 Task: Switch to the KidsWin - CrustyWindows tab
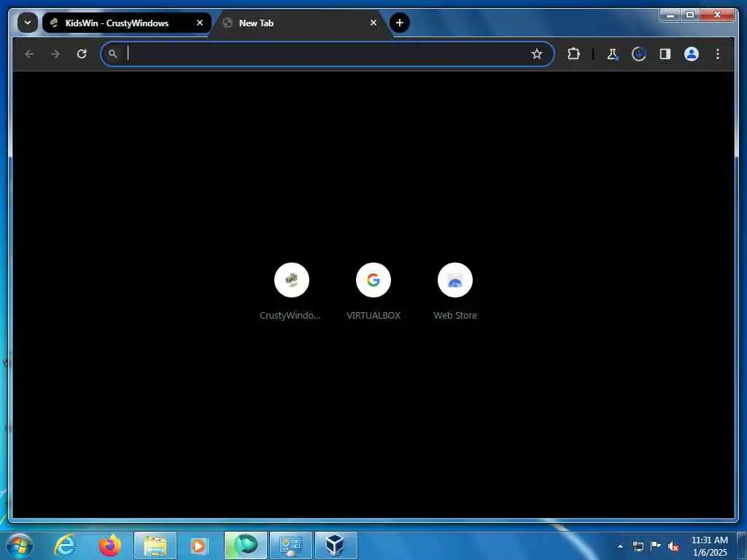tap(126, 23)
